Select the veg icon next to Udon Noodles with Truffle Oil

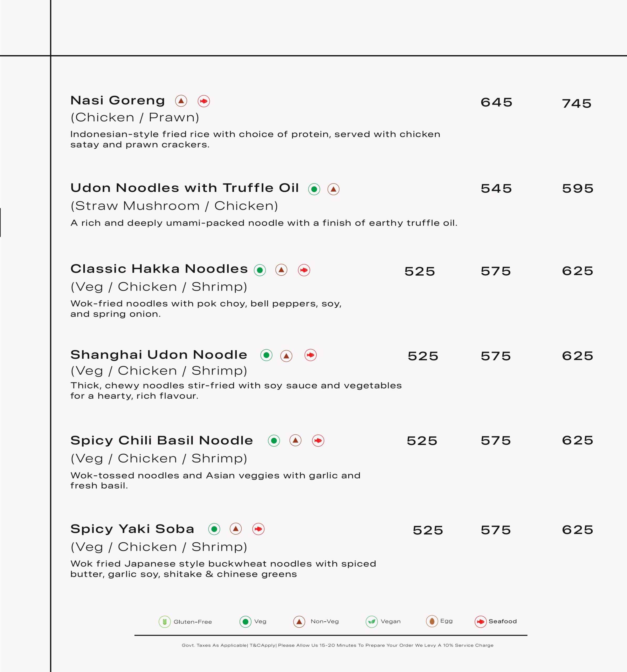(x=314, y=189)
